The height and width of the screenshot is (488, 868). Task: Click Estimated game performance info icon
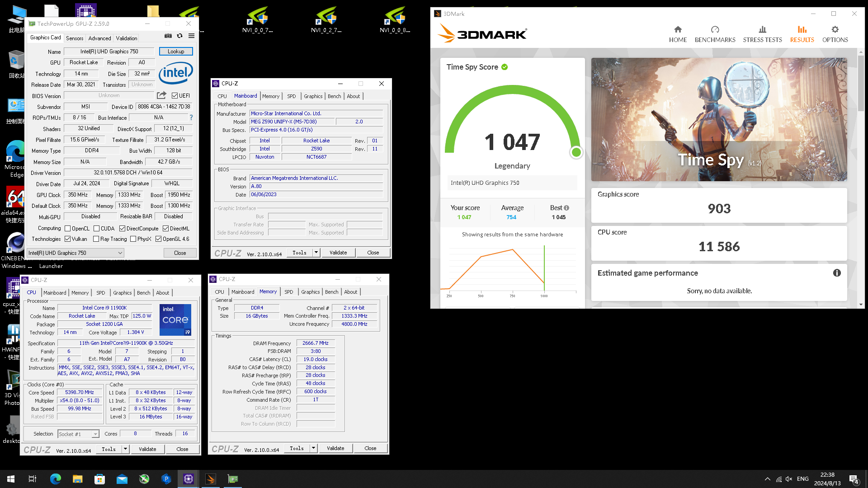tap(837, 273)
